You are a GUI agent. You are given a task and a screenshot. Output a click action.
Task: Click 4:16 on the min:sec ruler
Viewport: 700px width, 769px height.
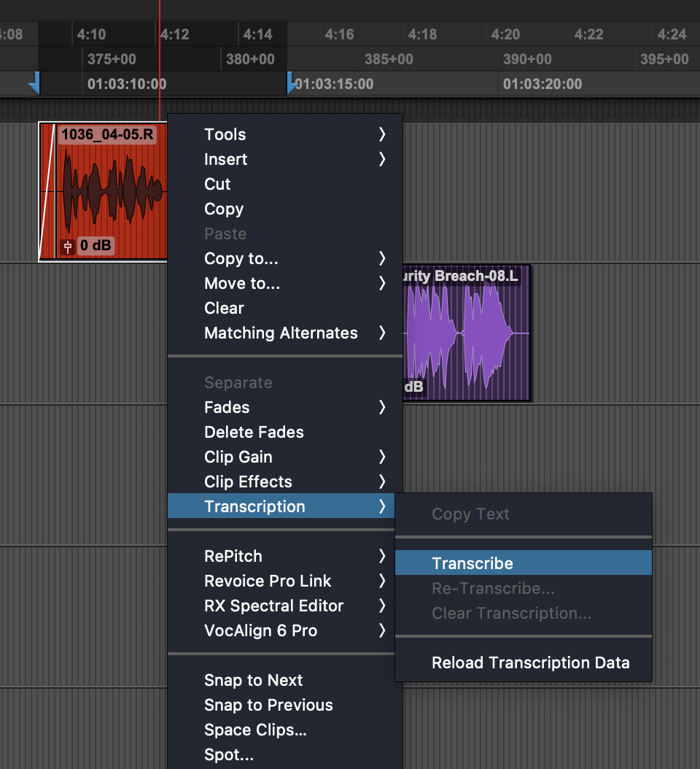click(x=339, y=34)
